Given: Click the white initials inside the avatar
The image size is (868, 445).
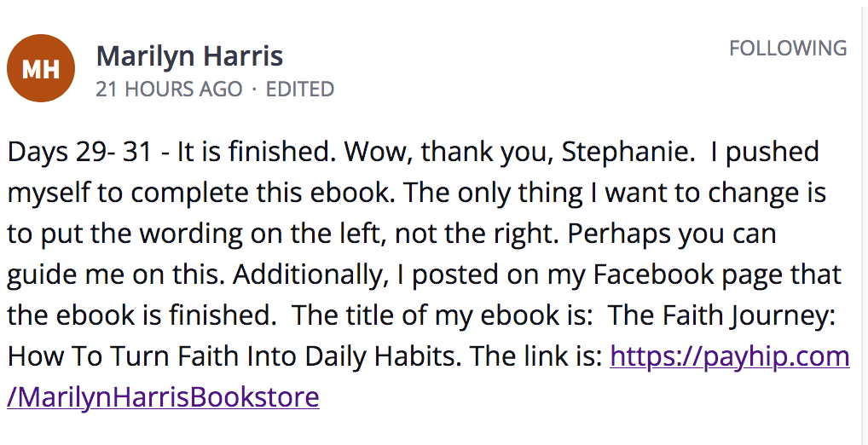Looking at the screenshot, I should pyautogui.click(x=41, y=69).
